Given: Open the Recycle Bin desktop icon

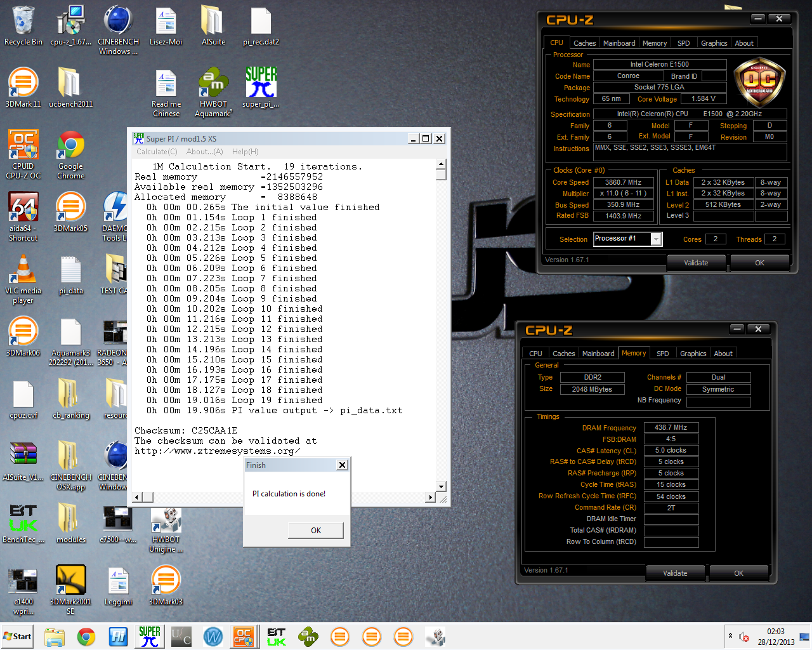Looking at the screenshot, I should coord(23,25).
